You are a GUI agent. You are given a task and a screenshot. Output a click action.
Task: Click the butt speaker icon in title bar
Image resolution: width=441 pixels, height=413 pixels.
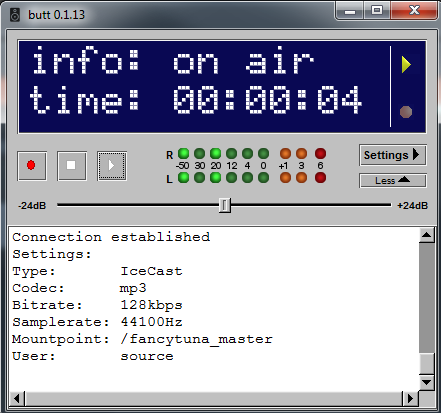pyautogui.click(x=15, y=15)
